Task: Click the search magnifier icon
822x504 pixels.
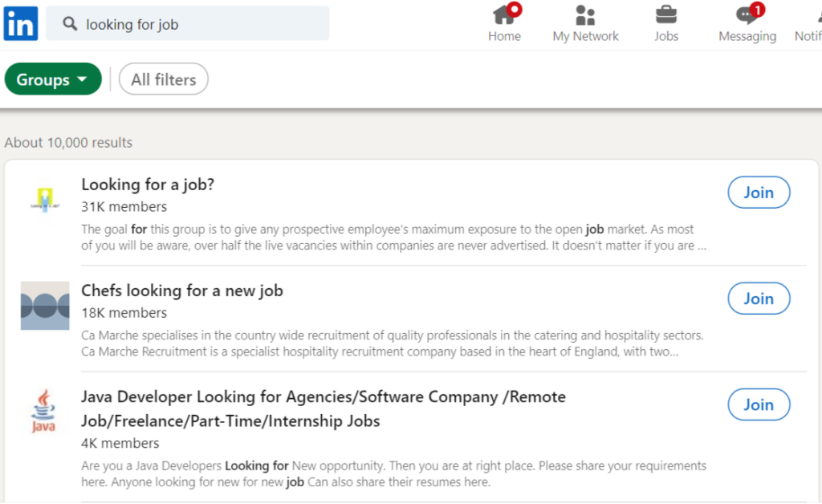Action: [x=68, y=23]
